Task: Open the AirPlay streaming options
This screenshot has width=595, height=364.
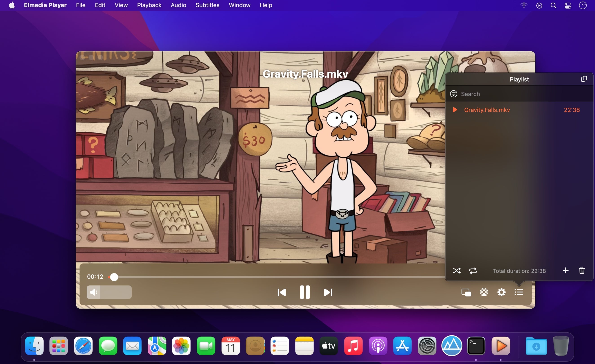Action: pos(484,292)
